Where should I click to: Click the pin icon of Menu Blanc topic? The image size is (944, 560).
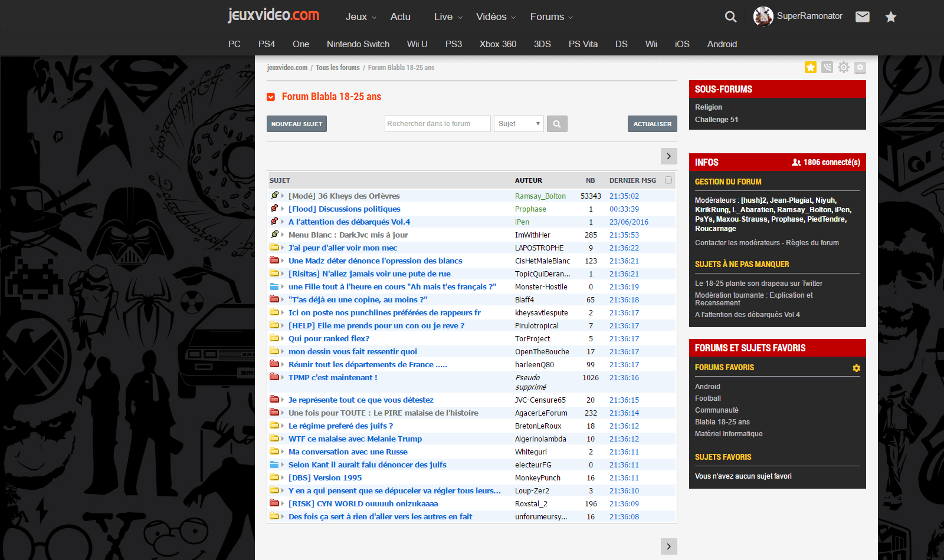pos(274,234)
